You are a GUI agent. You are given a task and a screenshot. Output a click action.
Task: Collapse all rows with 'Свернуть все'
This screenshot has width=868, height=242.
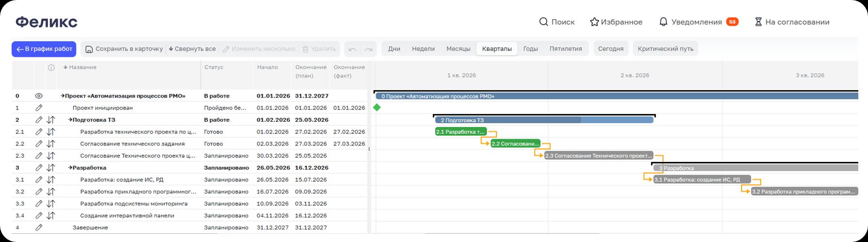[192, 49]
